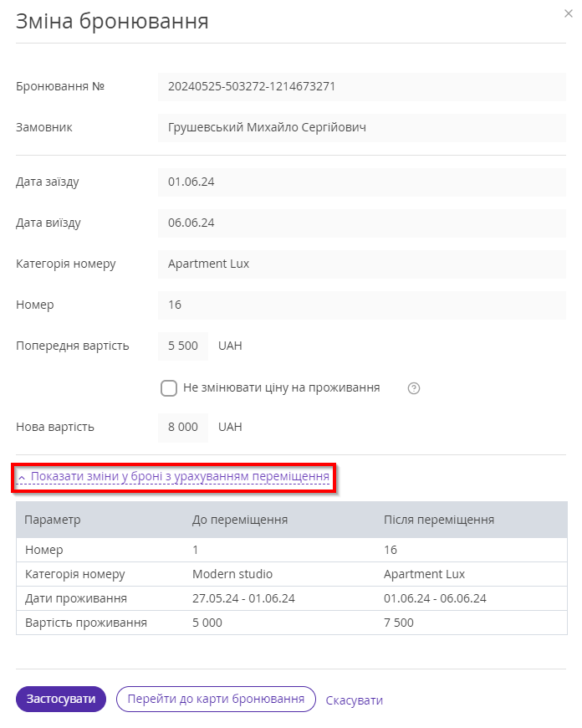Screen dimensions: 582x728
Task: Click Попередня вартість value 5 500
Action: point(183,346)
